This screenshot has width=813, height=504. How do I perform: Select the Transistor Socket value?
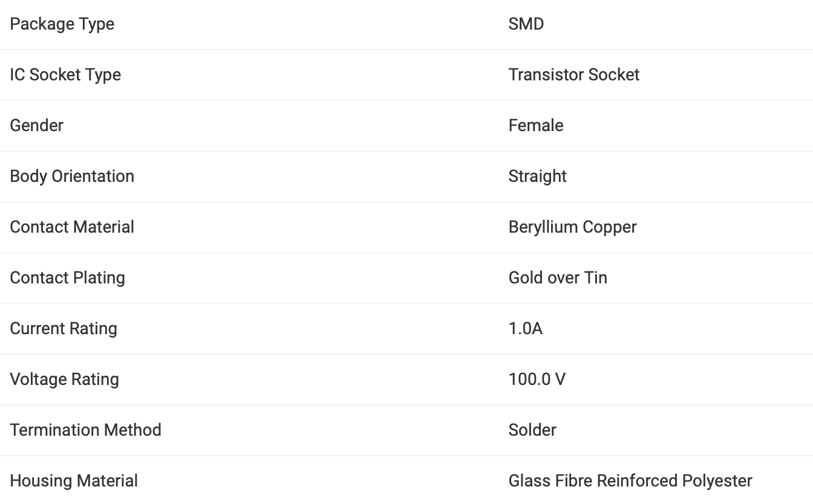coord(574,74)
